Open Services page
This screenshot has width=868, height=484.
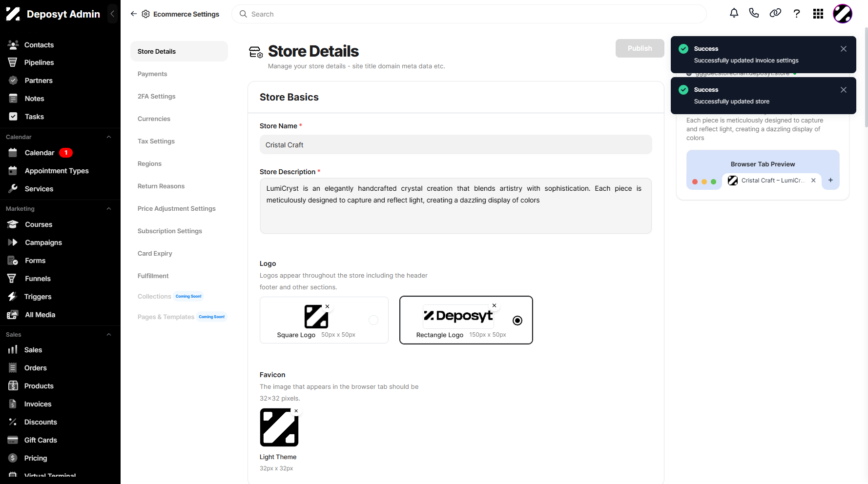coord(39,189)
